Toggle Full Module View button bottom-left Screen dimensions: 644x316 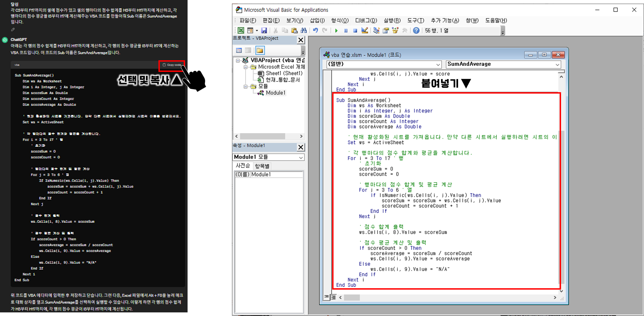334,297
